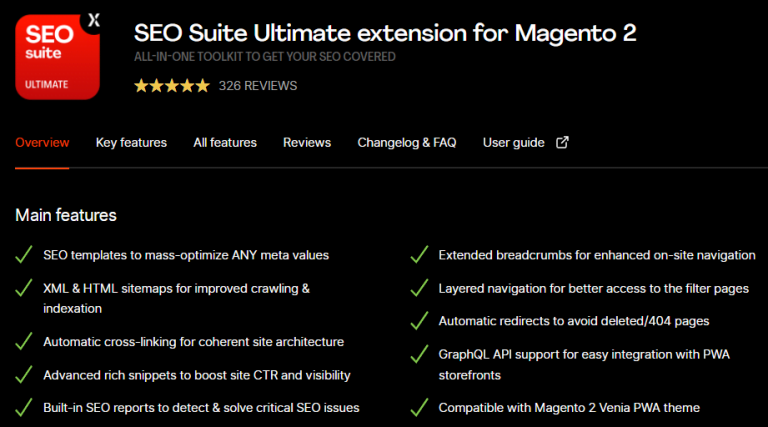This screenshot has width=768, height=427.
Task: Go to the All features tab
Action: click(225, 142)
